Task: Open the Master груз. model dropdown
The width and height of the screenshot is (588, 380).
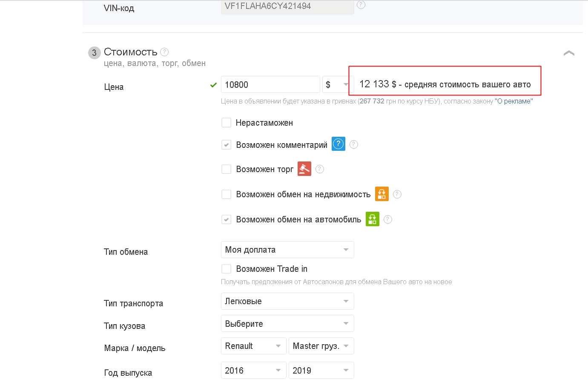Action: [x=321, y=346]
